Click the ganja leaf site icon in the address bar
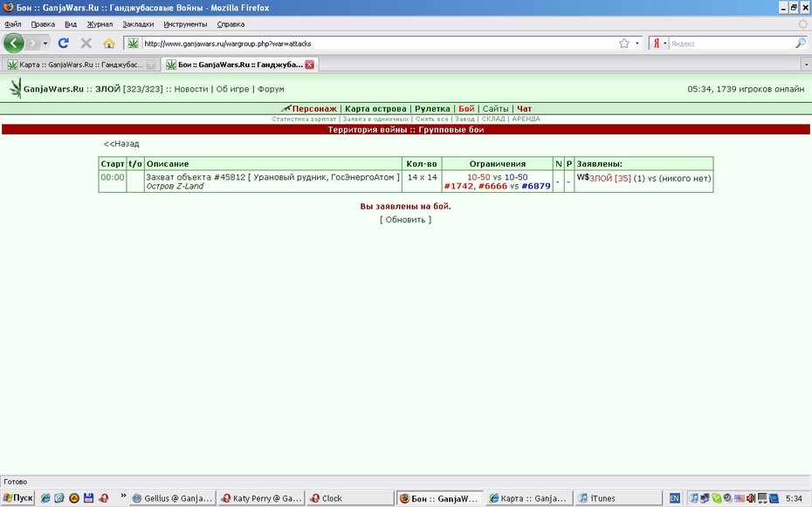Image resolution: width=812 pixels, height=507 pixels. click(133, 44)
